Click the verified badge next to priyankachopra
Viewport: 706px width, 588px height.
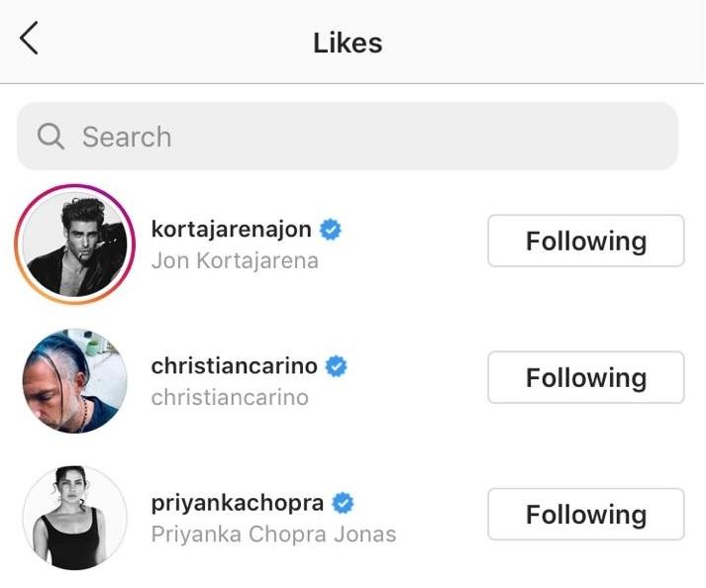tap(343, 503)
